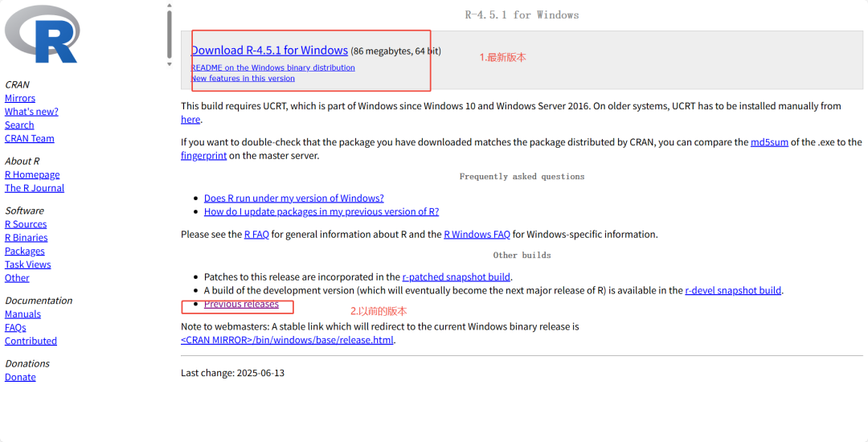Open CRAN Team in the sidebar
This screenshot has height=442, width=868.
point(30,139)
